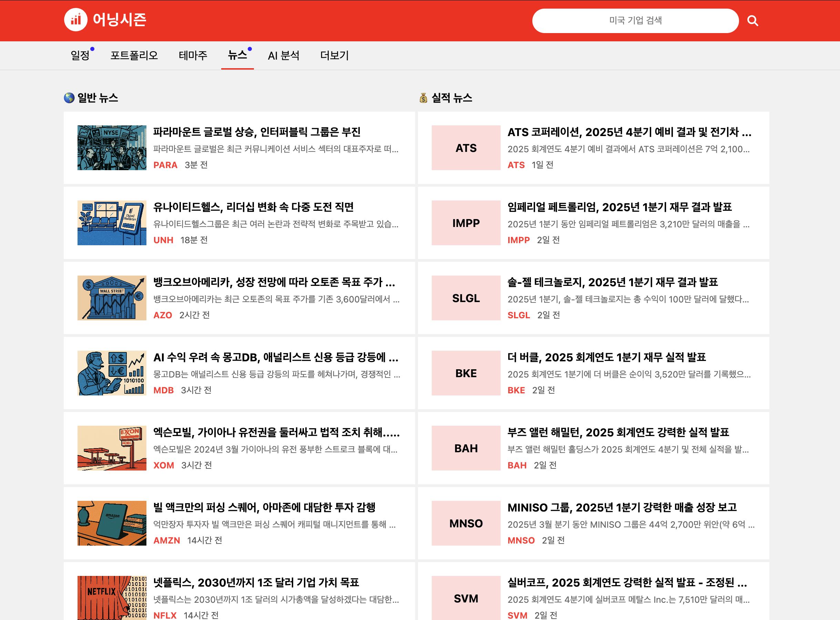Open the 빌 액크만의 퍼싱 스퀘어 headline

264,507
